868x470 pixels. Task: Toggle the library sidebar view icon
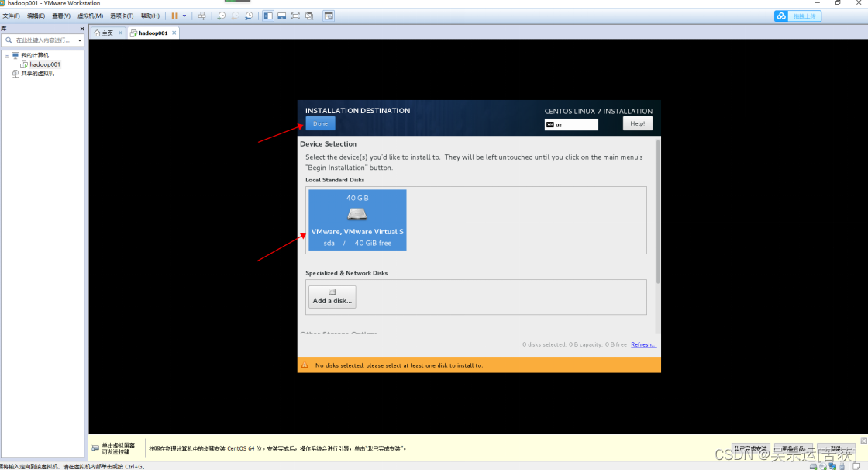(x=268, y=16)
